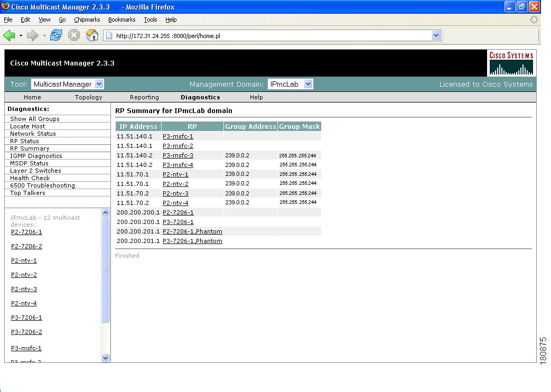Click P2-7206-1 link in RP table
Screen dimensions: 551x392
(178, 212)
